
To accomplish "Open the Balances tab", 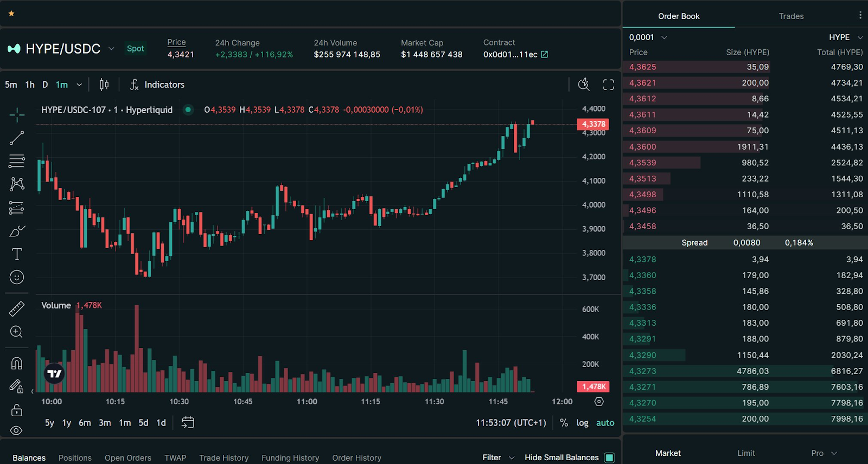I will click(x=29, y=458).
